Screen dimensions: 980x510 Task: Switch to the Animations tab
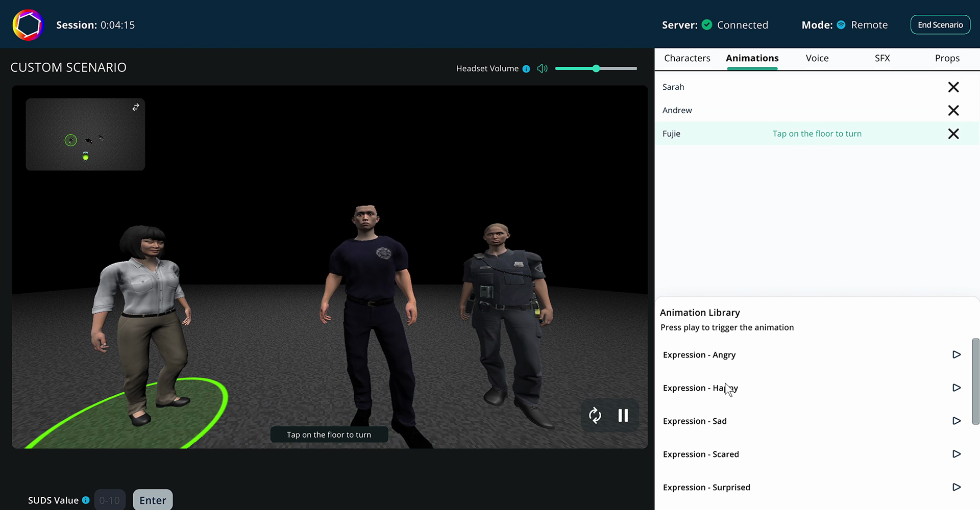[752, 58]
